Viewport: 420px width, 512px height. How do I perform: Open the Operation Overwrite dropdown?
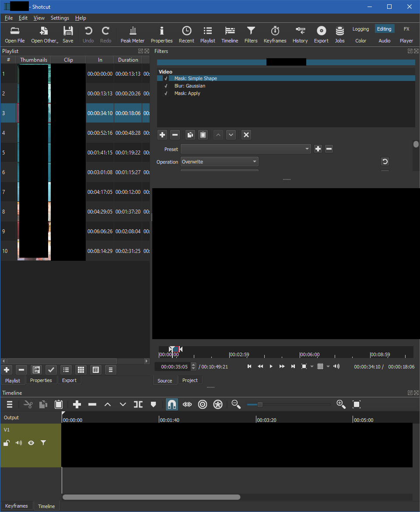(x=219, y=161)
